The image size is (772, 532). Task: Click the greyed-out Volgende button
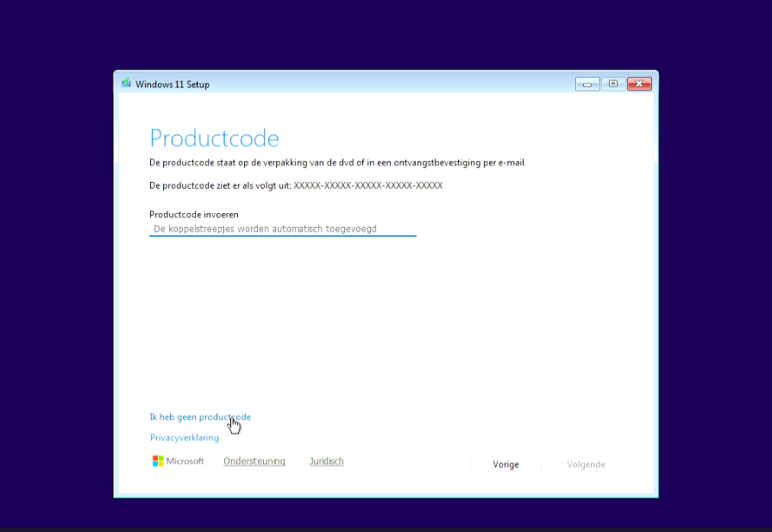click(x=586, y=464)
